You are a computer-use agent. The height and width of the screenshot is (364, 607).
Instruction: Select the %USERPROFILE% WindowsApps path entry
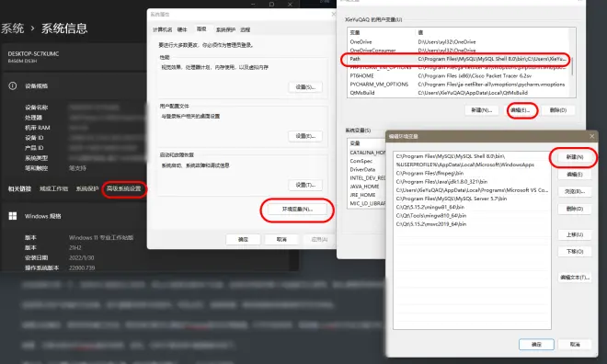point(472,165)
